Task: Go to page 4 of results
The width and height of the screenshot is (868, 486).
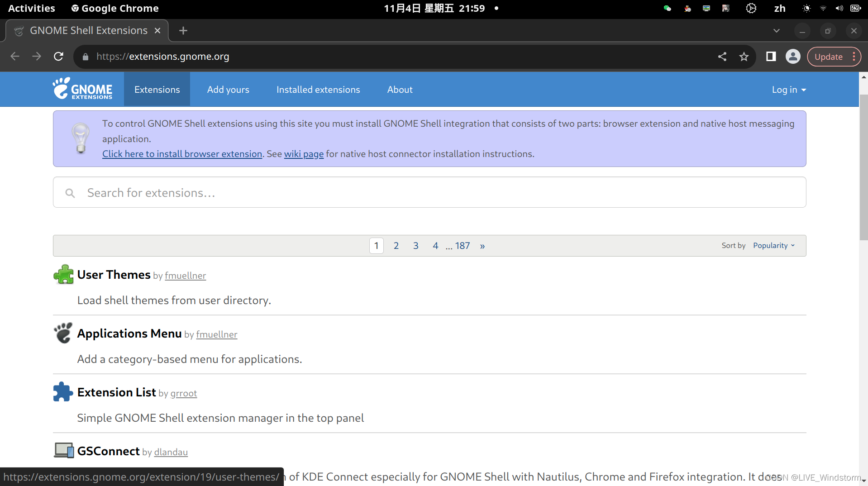Action: tap(435, 246)
